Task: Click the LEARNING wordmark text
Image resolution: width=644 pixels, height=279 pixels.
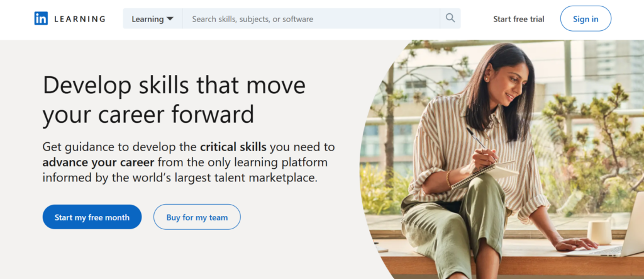Action: [80, 19]
